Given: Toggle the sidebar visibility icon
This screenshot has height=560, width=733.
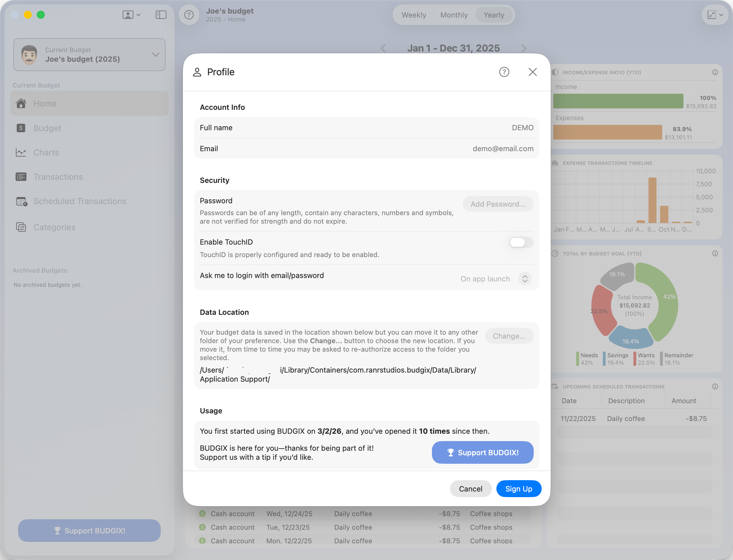Looking at the screenshot, I should pyautogui.click(x=161, y=15).
